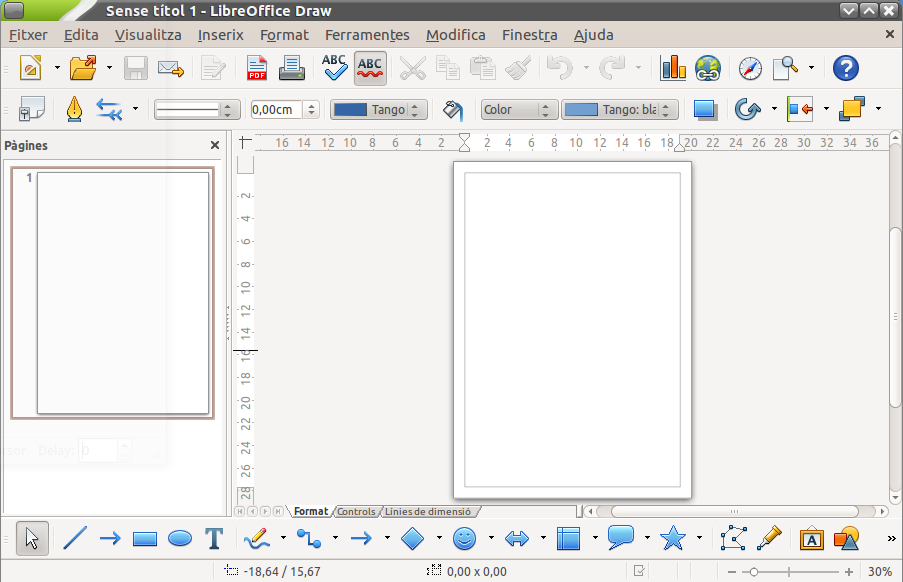Select the Ellipse tool
This screenshot has width=903, height=582.
(180, 539)
